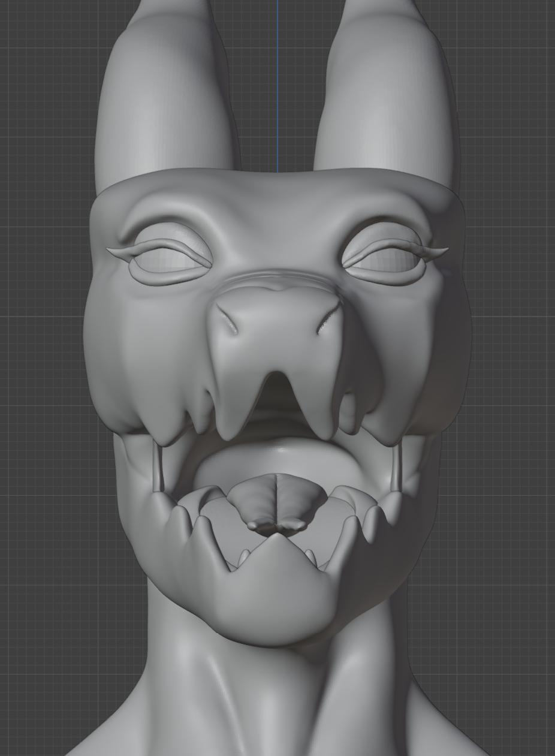Click the nostril slit on the right
The image size is (555, 756).
tap(328, 320)
